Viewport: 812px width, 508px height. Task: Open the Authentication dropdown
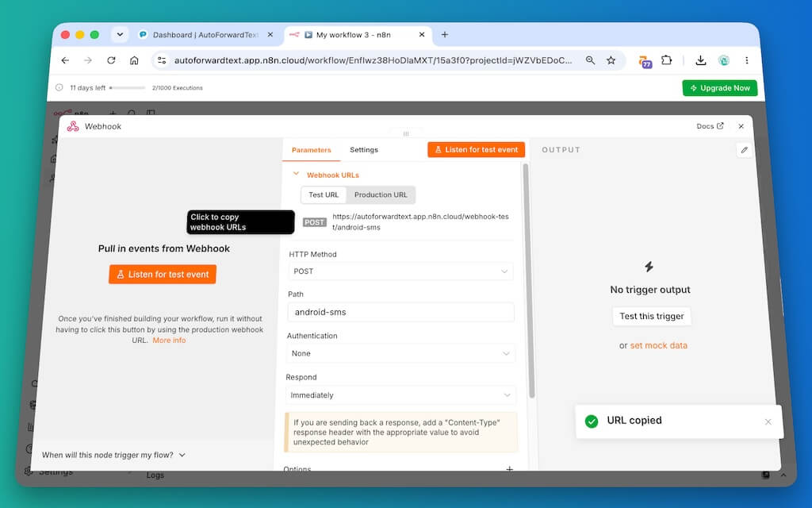click(x=400, y=353)
